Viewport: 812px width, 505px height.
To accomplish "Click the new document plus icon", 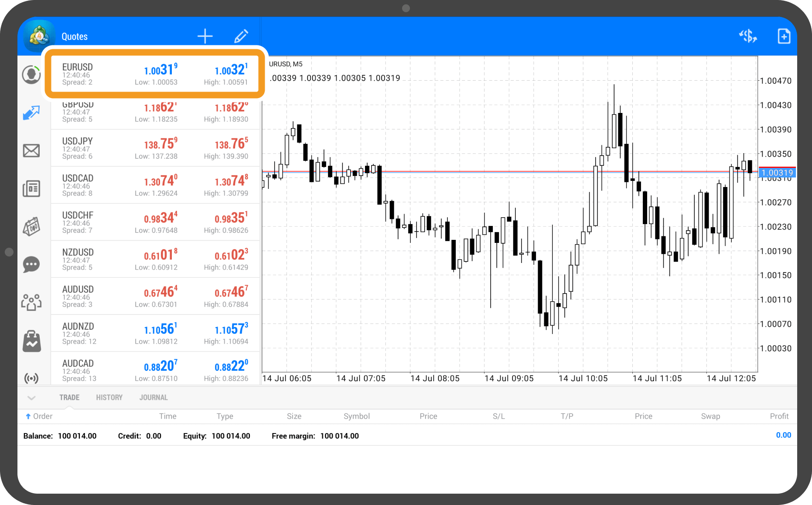I will click(784, 36).
